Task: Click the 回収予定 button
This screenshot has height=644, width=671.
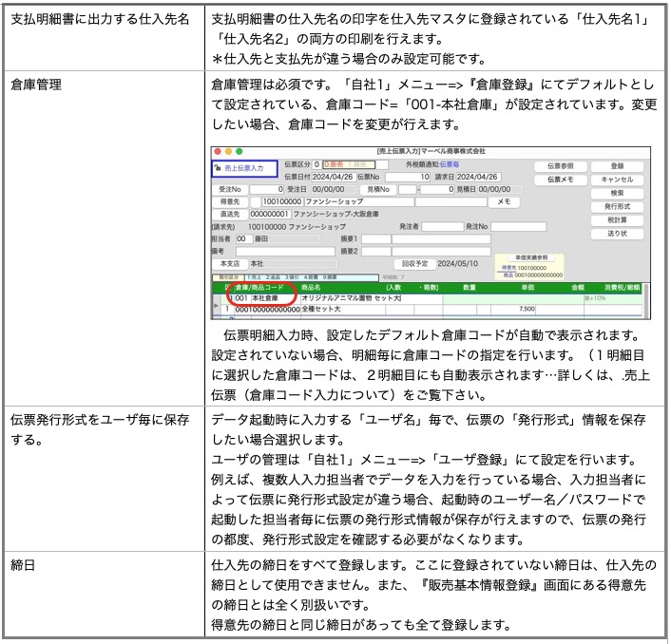Action: click(x=416, y=263)
